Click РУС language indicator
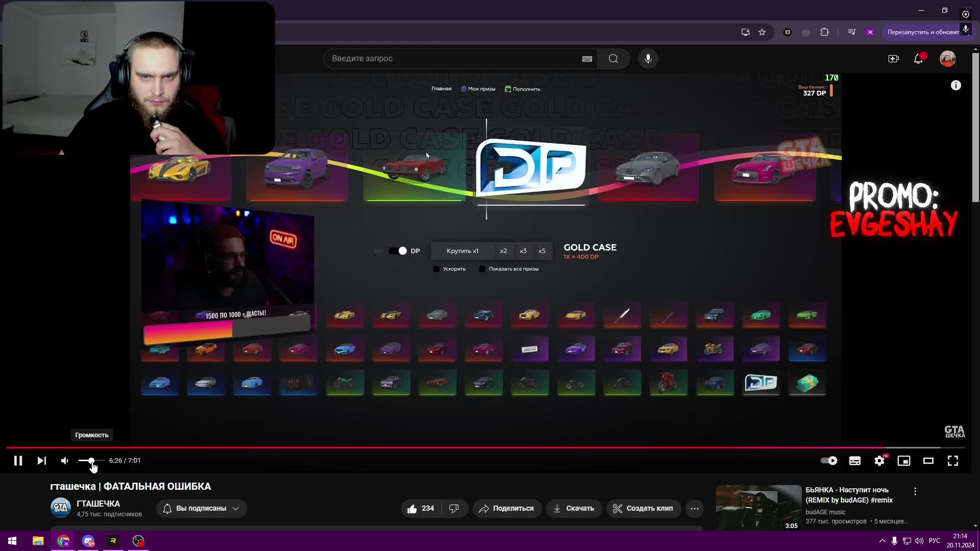 click(935, 541)
